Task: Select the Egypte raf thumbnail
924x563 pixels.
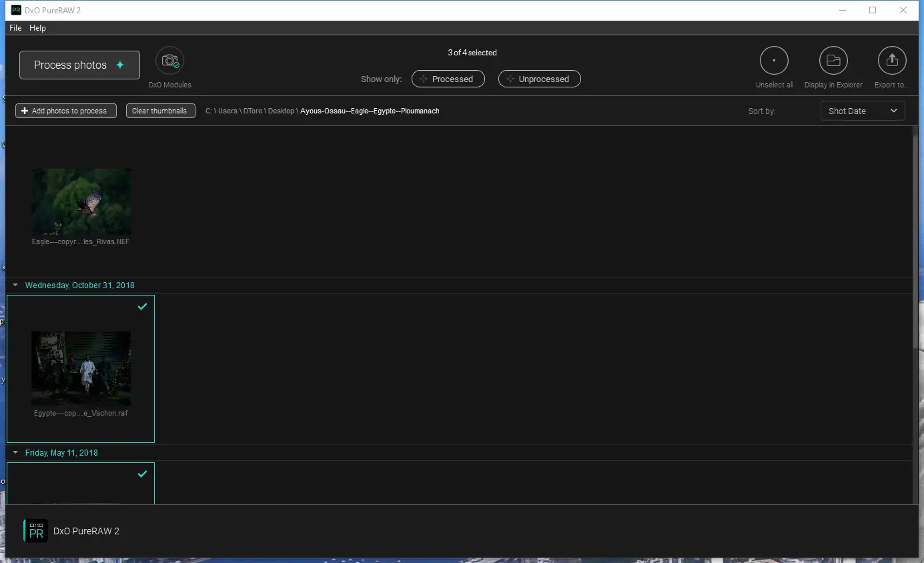Action: point(81,369)
